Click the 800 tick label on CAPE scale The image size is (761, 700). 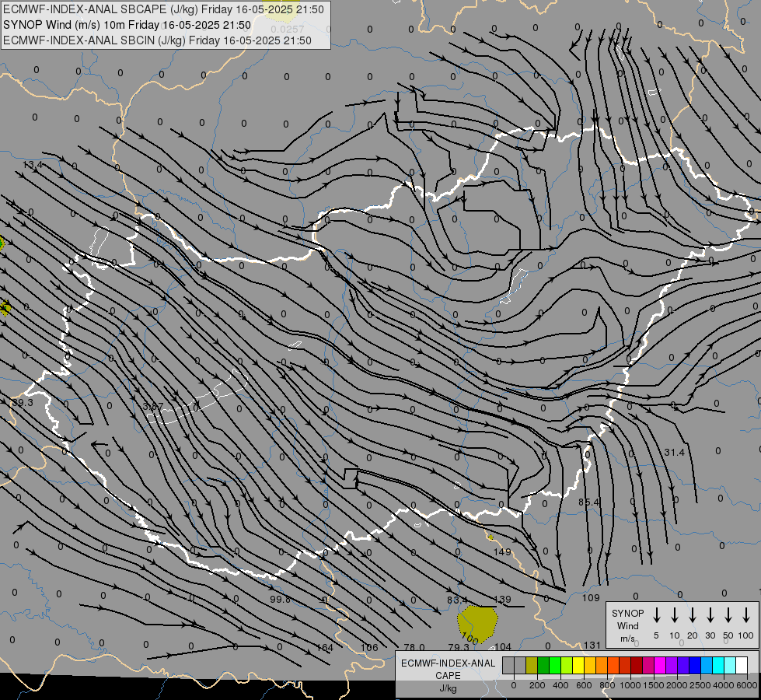click(x=607, y=685)
